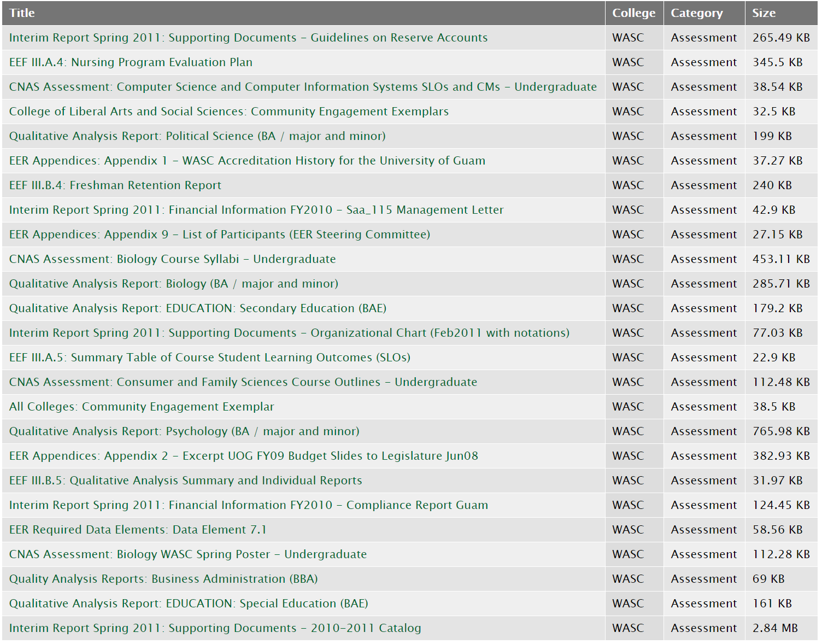
Task: Select the 199 KB size cell
Action: pyautogui.click(x=782, y=136)
